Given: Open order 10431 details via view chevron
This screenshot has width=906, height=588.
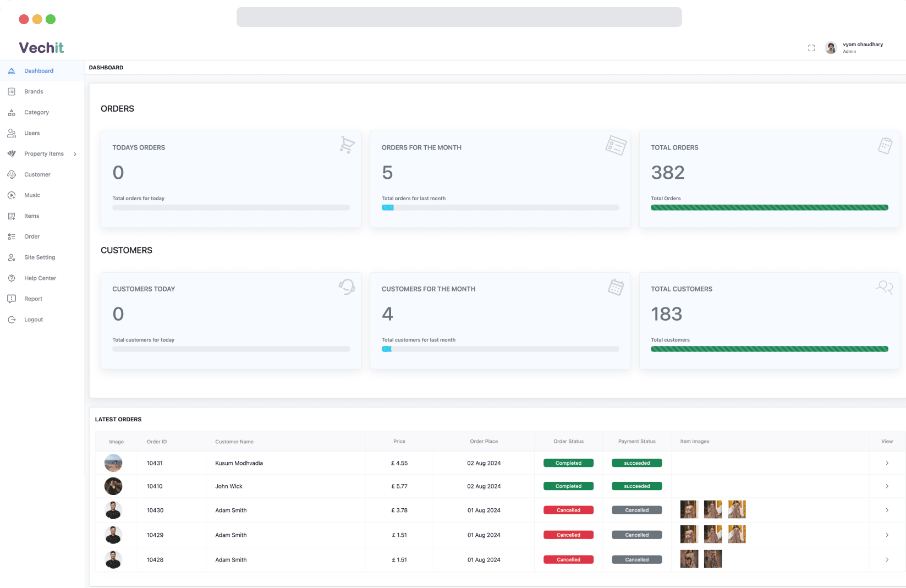Looking at the screenshot, I should pos(887,463).
